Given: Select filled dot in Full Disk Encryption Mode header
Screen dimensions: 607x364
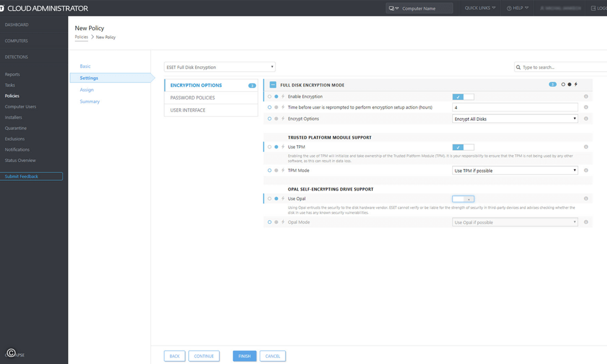Looking at the screenshot, I should (570, 84).
